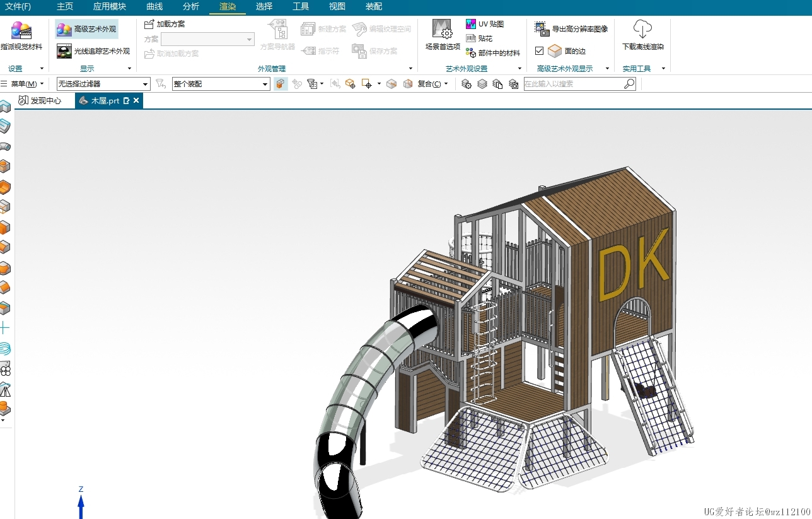Click the 指派视觉材料 icon

click(21, 30)
